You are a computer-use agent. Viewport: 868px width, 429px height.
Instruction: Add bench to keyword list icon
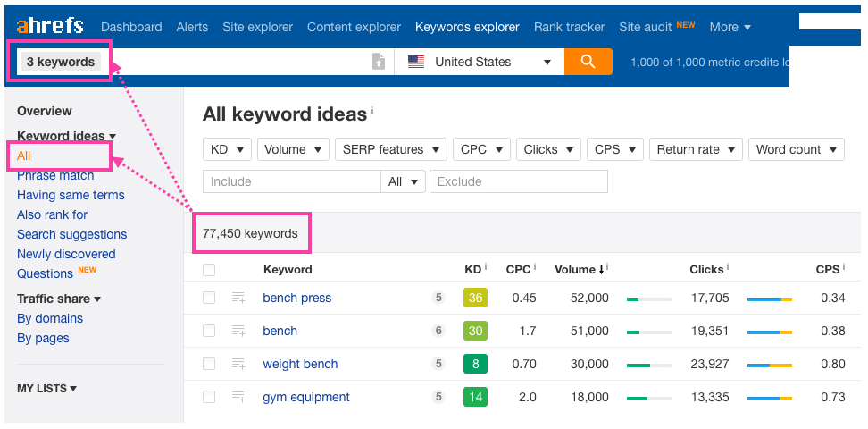point(238,331)
